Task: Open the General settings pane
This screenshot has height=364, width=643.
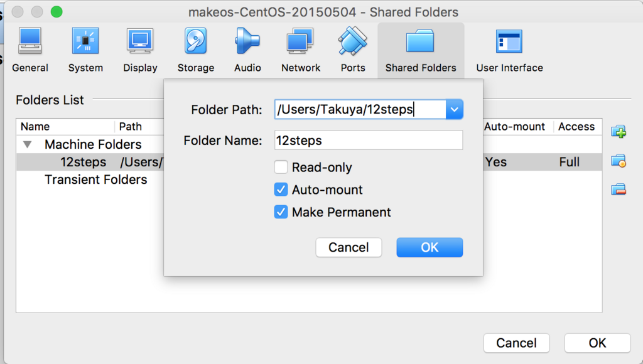Action: coord(30,50)
